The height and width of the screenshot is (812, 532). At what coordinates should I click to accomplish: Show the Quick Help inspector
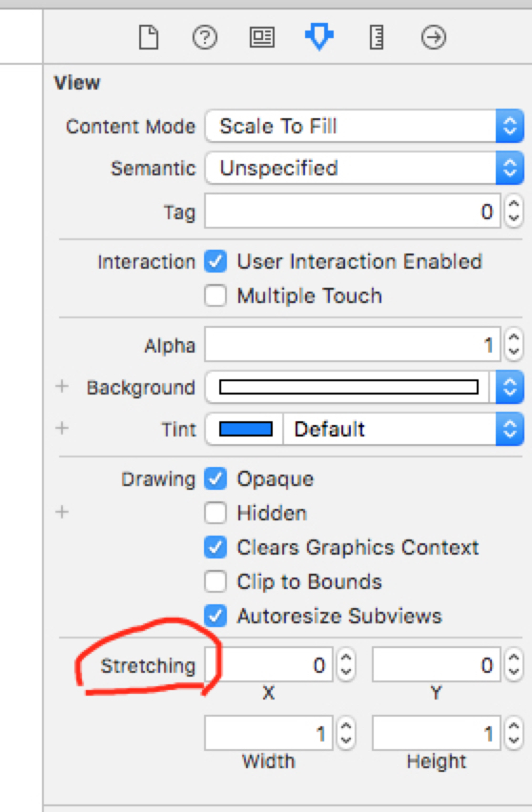pos(205,37)
